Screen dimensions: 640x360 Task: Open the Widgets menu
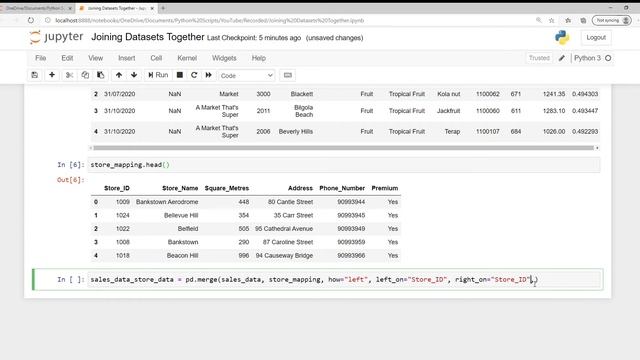[224, 58]
